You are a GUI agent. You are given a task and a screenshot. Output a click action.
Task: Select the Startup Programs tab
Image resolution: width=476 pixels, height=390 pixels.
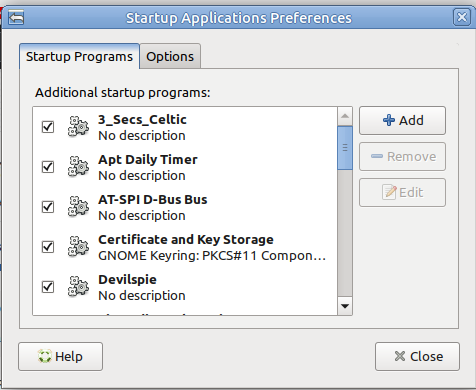pyautogui.click(x=79, y=56)
